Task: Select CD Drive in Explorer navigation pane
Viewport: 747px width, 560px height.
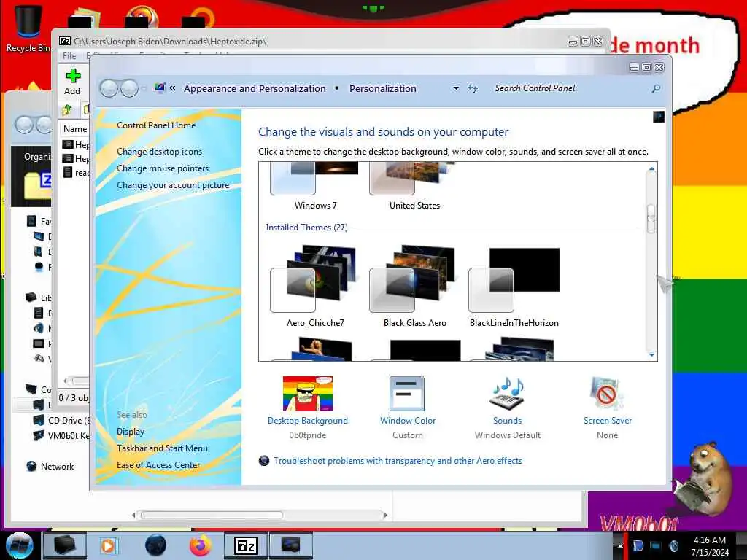Action: pos(61,421)
